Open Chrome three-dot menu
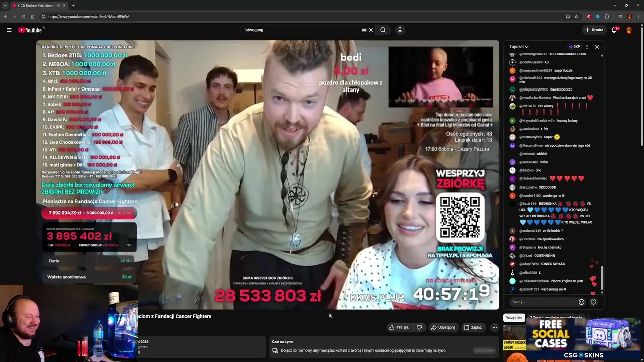This screenshot has height=362, width=644. click(x=637, y=16)
